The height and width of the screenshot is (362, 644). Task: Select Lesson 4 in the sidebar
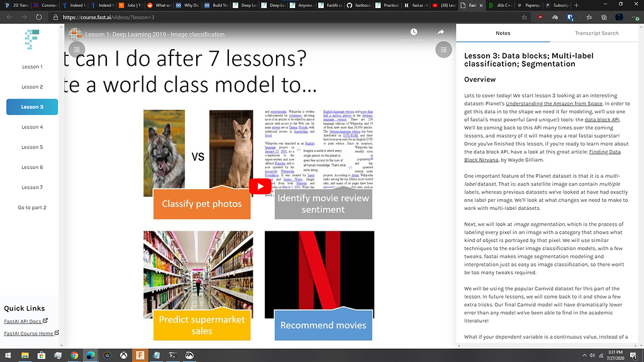[31, 128]
